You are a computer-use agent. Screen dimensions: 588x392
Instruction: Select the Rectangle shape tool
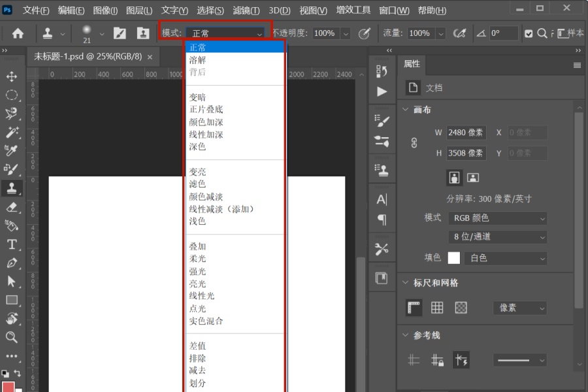(x=12, y=300)
